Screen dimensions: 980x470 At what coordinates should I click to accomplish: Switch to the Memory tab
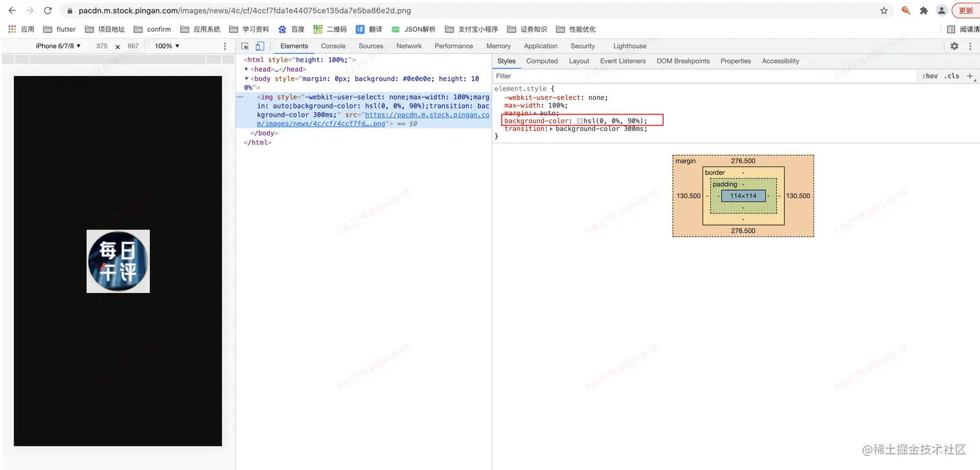(498, 46)
